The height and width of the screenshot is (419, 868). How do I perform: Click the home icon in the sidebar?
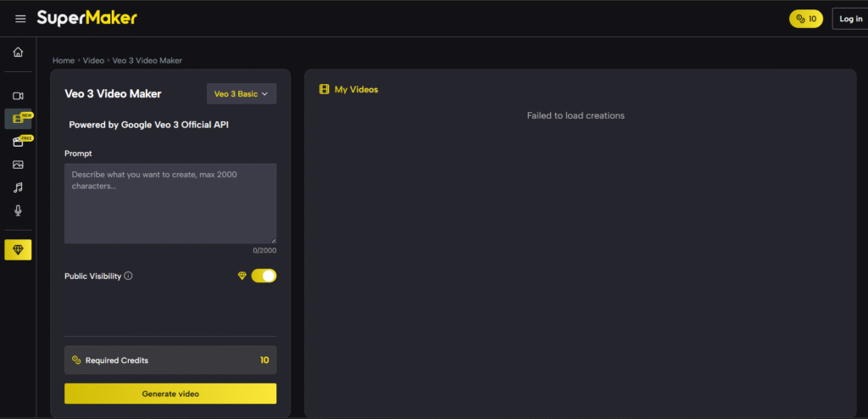pos(18,53)
